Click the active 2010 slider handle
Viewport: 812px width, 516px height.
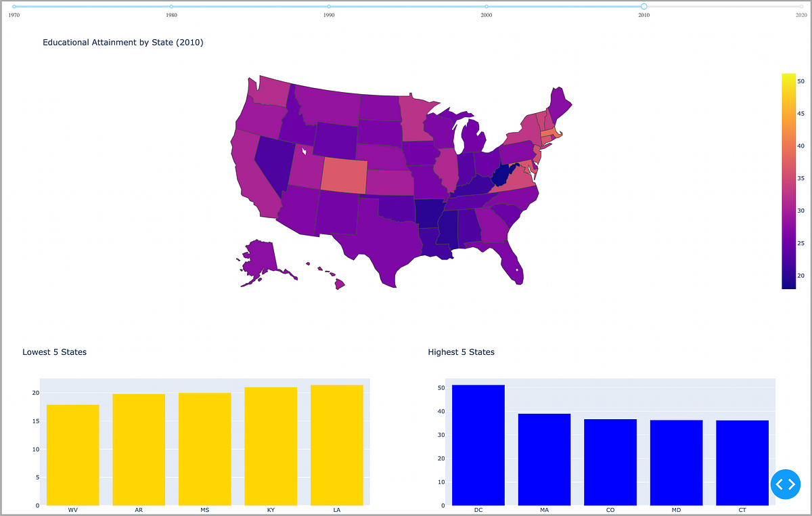644,6
